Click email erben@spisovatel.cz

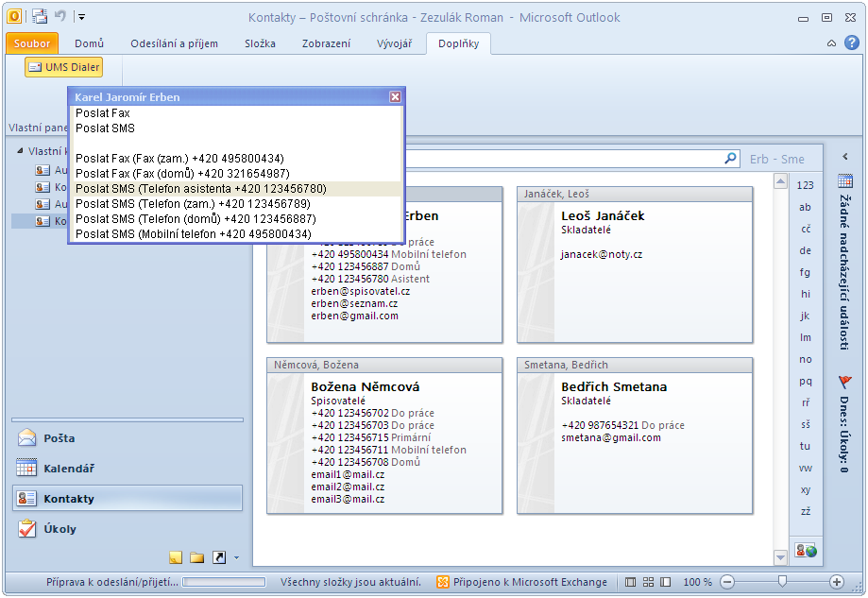[x=361, y=291]
